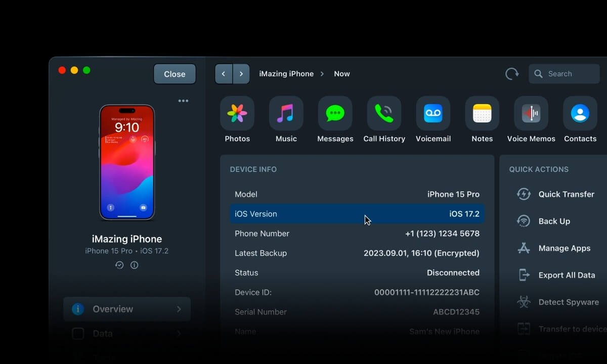Click Back Up action label
Viewport: 607px width, 364px height.
[x=554, y=221]
